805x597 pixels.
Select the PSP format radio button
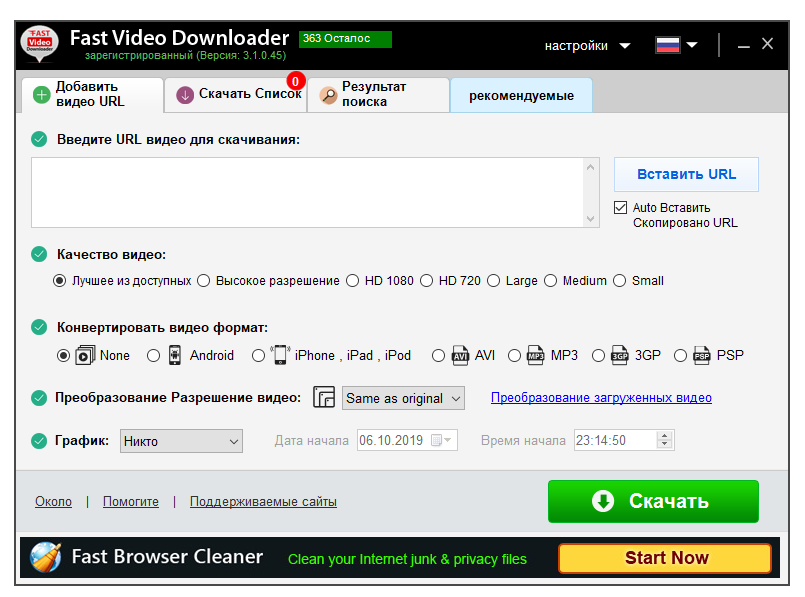(680, 355)
